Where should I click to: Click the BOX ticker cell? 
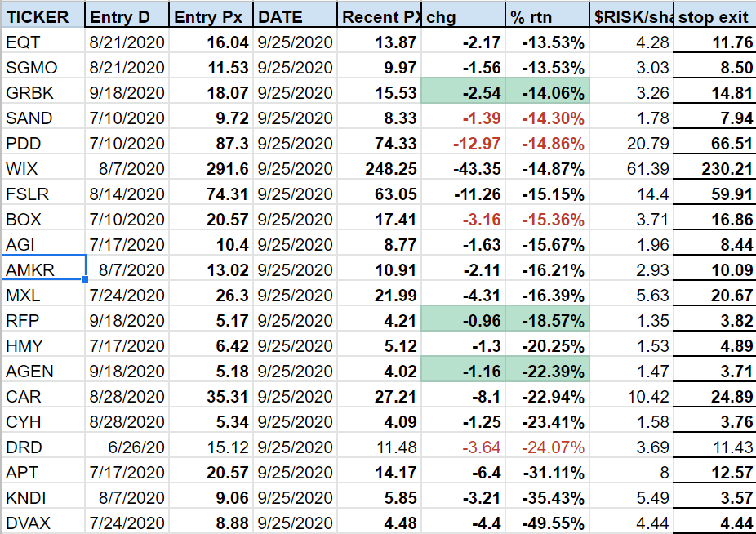[43, 219]
